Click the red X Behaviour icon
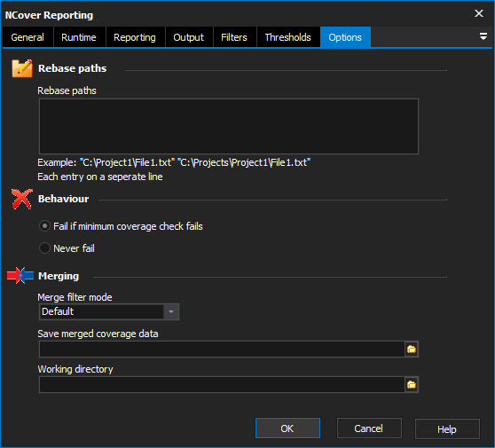This screenshot has height=448, width=495. (x=22, y=199)
